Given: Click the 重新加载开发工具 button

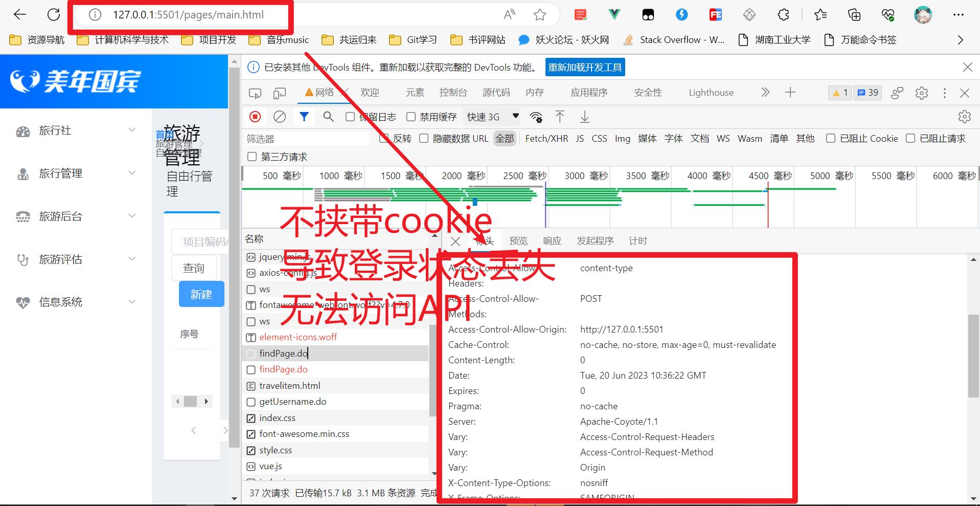Looking at the screenshot, I should click(x=585, y=68).
